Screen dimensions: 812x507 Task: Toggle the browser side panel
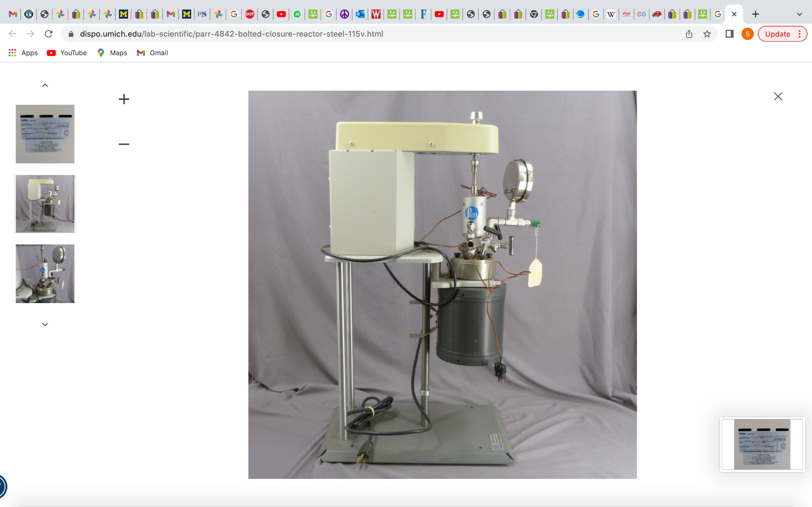click(729, 34)
